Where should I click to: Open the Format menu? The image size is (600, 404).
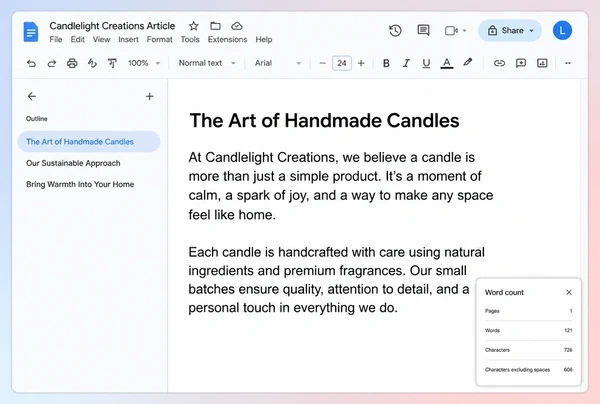[x=160, y=39]
